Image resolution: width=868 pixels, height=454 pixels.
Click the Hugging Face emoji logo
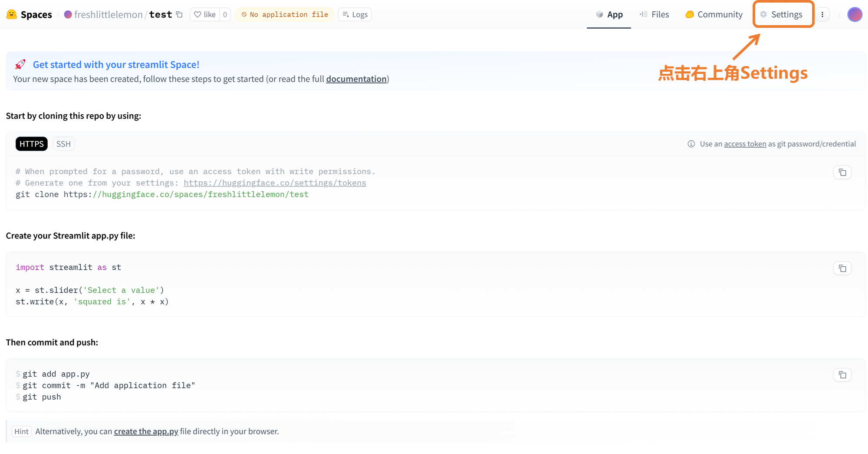12,14
